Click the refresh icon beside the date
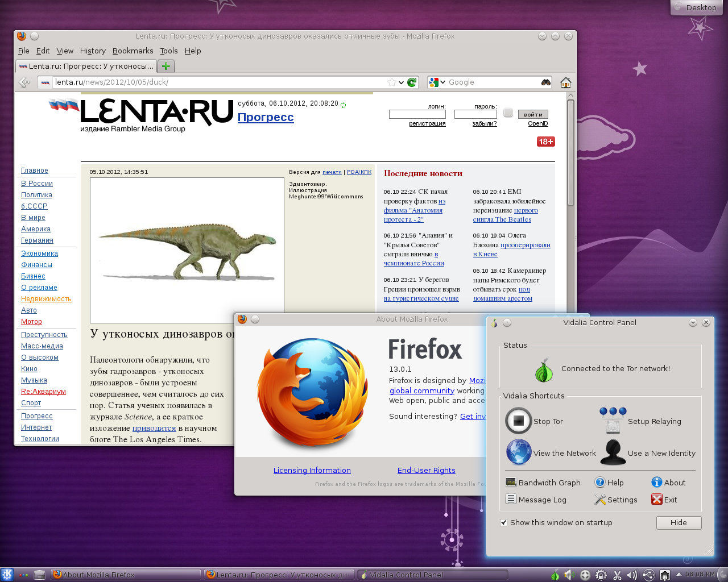The width and height of the screenshot is (728, 582). click(343, 105)
